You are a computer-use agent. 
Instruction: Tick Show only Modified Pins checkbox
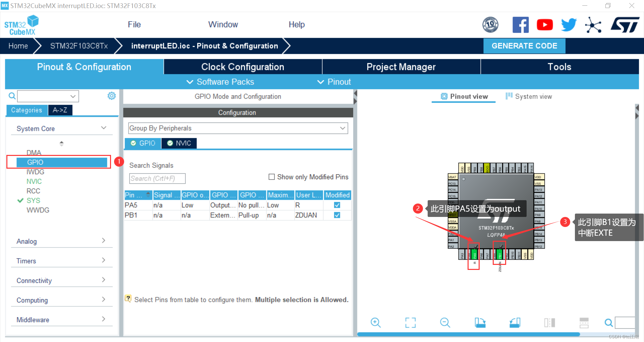(x=272, y=177)
